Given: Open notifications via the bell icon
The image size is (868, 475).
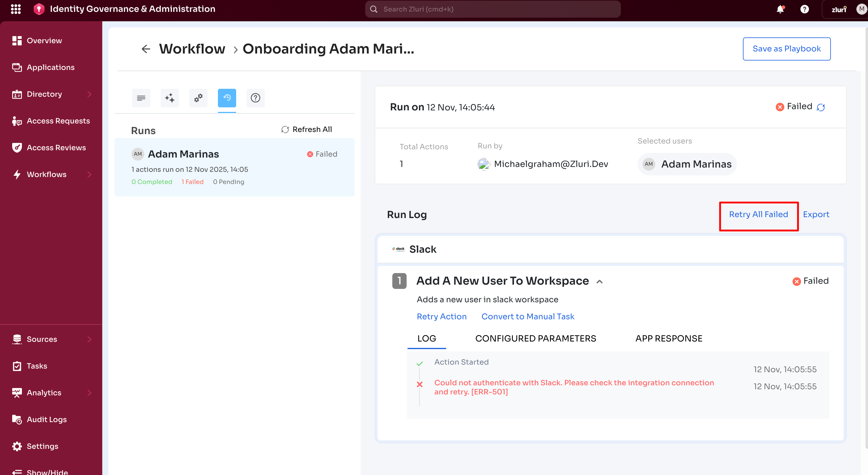Looking at the screenshot, I should coord(780,9).
